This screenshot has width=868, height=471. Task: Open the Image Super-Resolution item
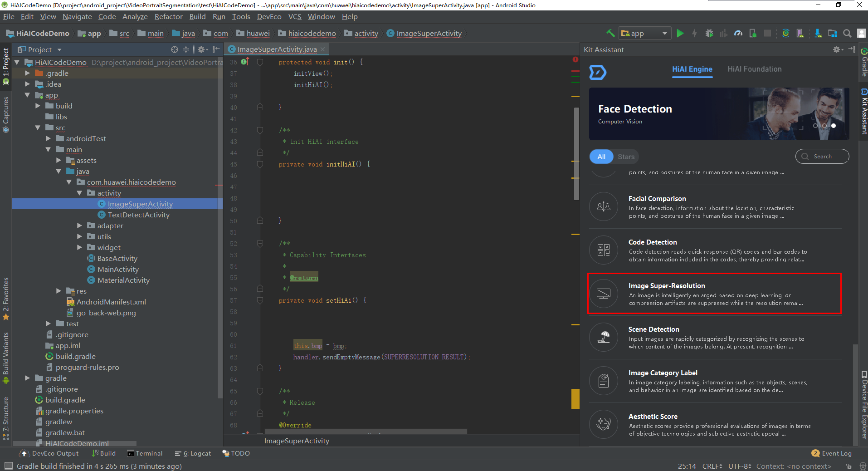coord(714,294)
